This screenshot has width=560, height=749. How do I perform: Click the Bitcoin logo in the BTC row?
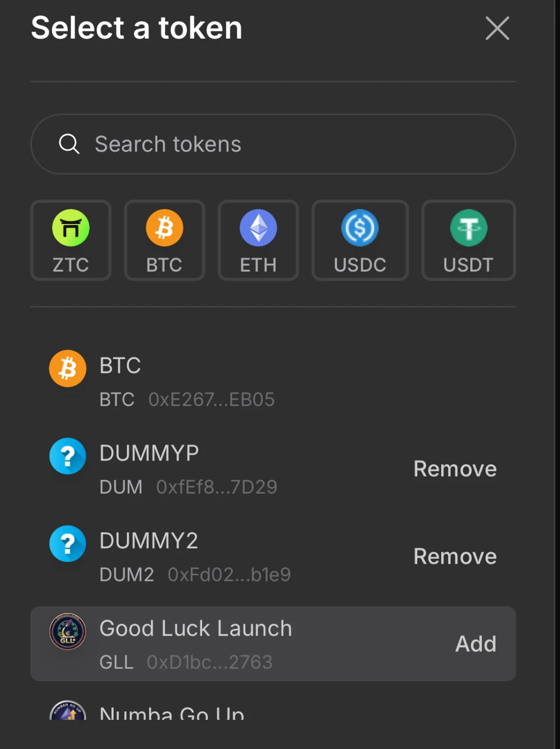click(x=68, y=369)
